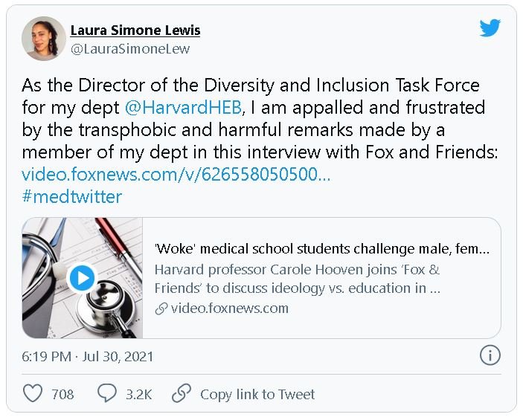
Task: Click the 3.2K replies count
Action: click(x=140, y=394)
